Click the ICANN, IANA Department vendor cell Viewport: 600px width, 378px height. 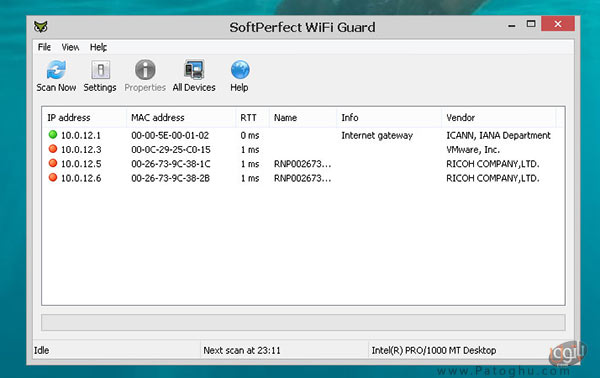pos(498,135)
